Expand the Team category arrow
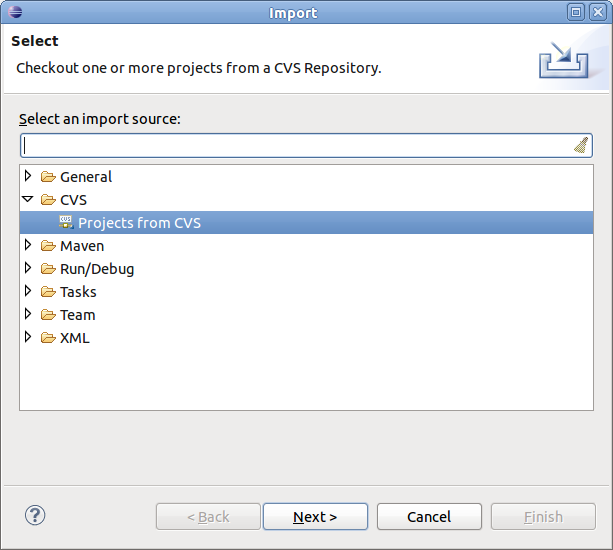Viewport: 613px width, 550px height. coord(28,315)
